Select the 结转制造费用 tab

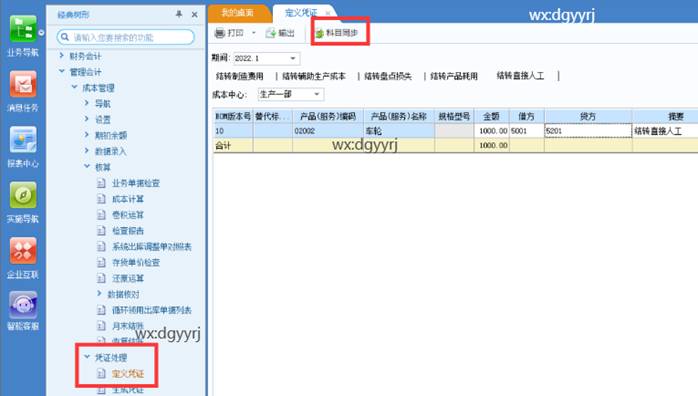(239, 76)
